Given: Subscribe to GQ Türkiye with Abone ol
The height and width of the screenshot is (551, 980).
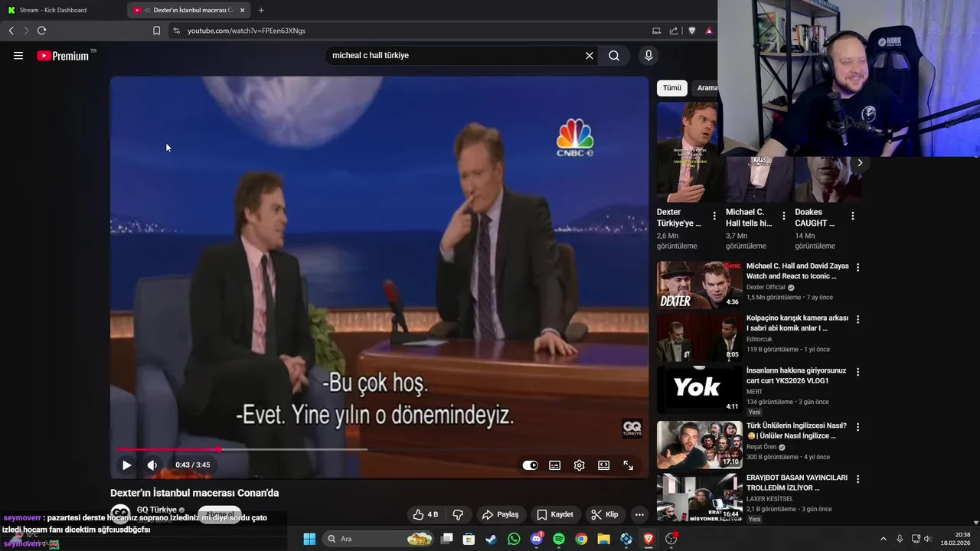Looking at the screenshot, I should coord(220,514).
